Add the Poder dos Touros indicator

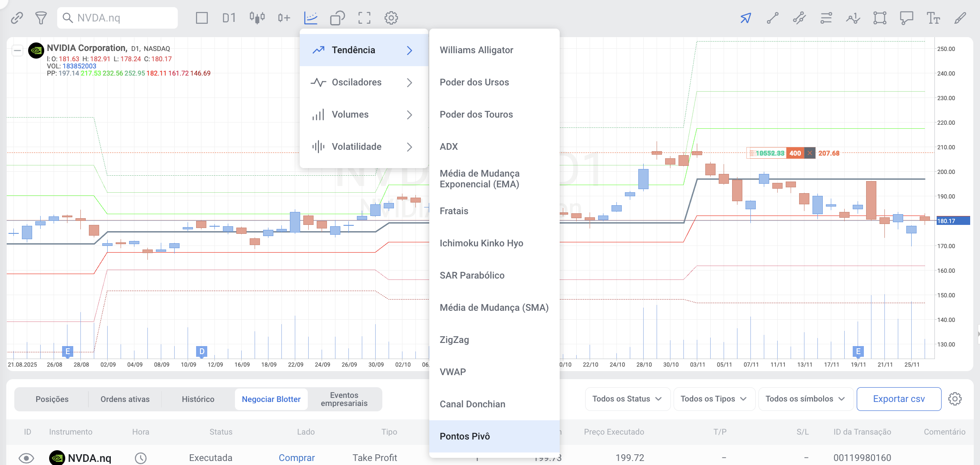coord(494,114)
